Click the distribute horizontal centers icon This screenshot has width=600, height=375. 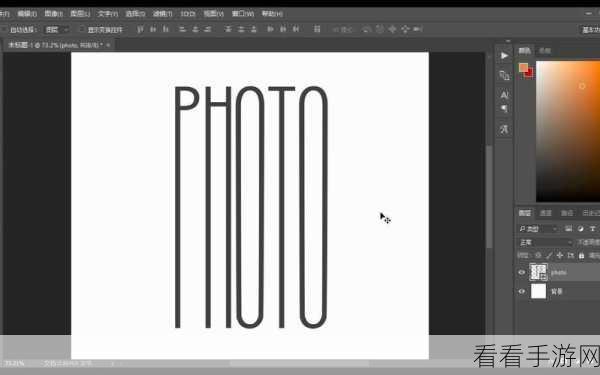pos(283,29)
